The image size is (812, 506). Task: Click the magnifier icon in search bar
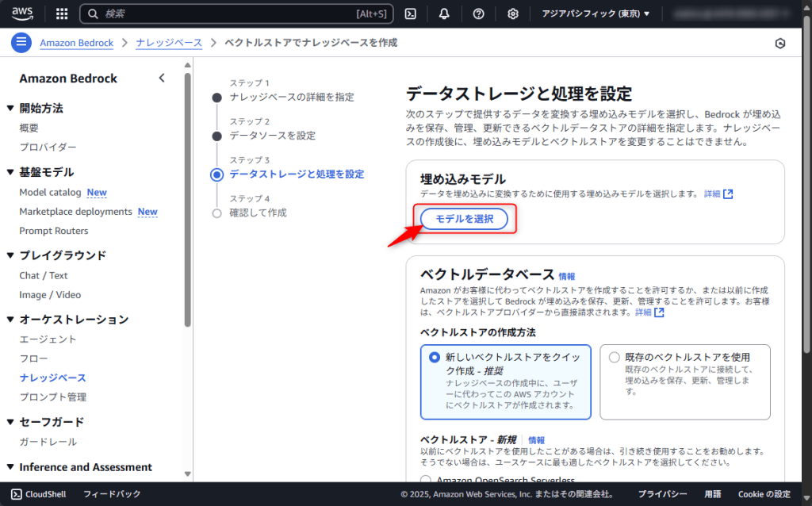pos(94,14)
